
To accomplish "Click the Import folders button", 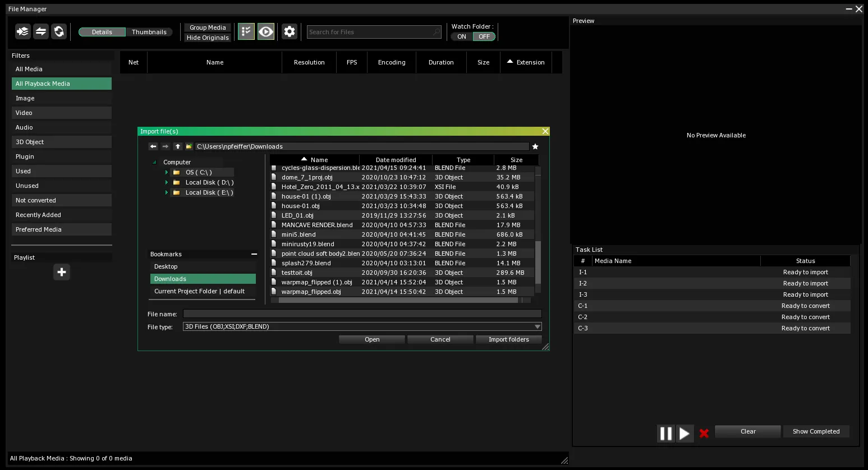I will click(508, 339).
